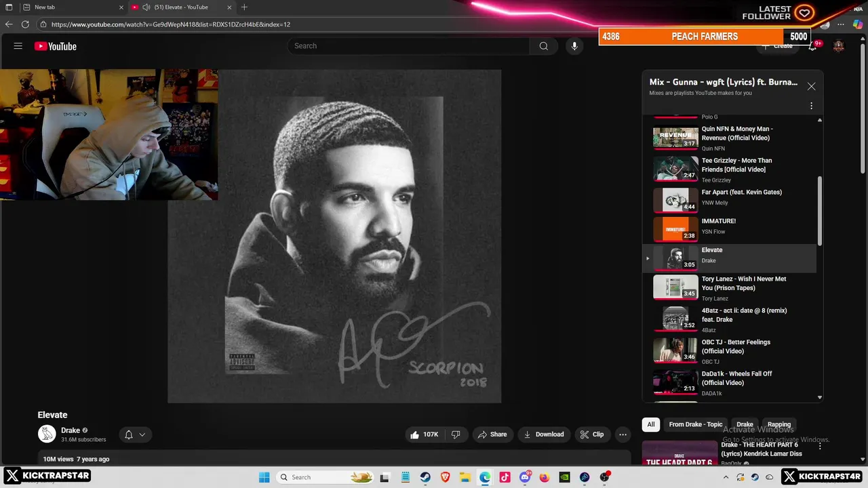This screenshot has height=488, width=868.
Task: Open NVIDIA app from taskbar
Action: pyautogui.click(x=564, y=477)
